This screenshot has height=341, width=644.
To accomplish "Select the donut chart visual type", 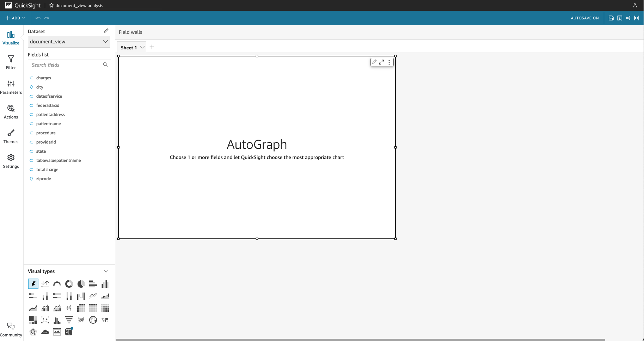I will pyautogui.click(x=69, y=284).
